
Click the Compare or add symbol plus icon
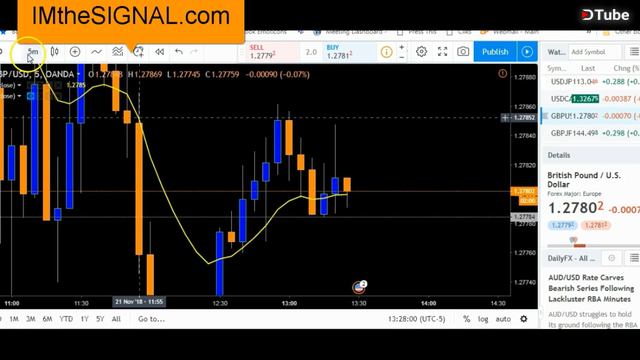click(75, 52)
